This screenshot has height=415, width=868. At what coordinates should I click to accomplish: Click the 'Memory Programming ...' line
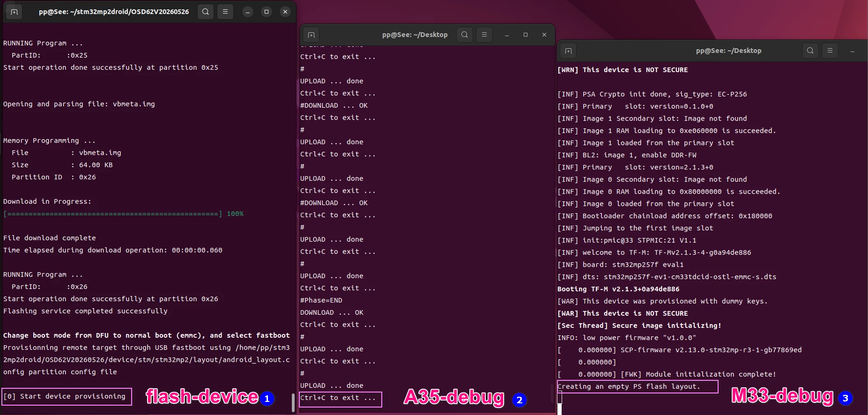49,141
